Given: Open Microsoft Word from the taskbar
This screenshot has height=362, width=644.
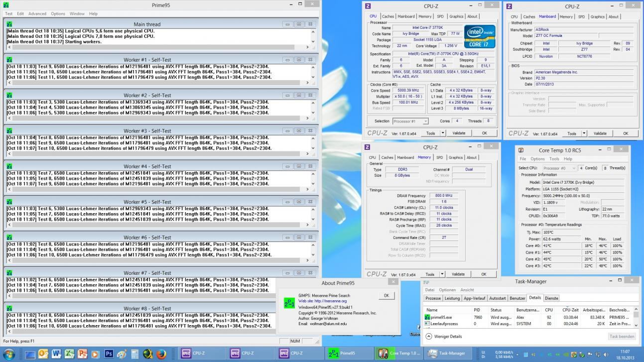Looking at the screenshot, I should click(x=56, y=354).
